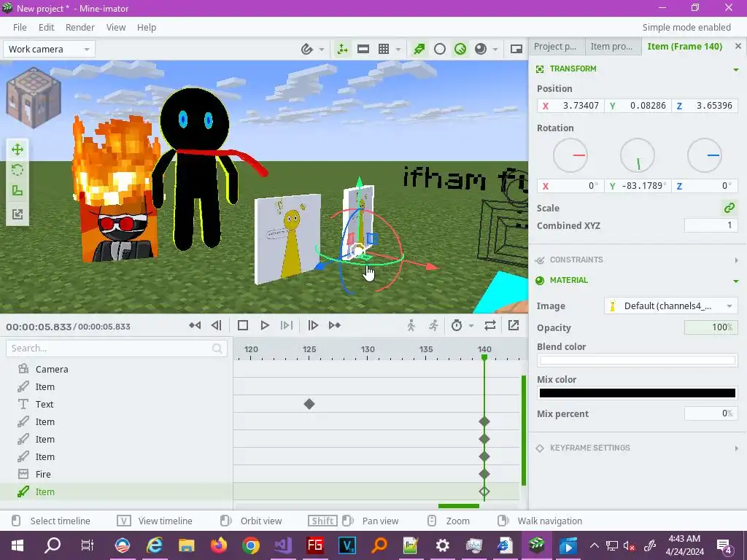Click the snap magnet icon
The width and height of the screenshot is (747, 560).
pos(306,49)
